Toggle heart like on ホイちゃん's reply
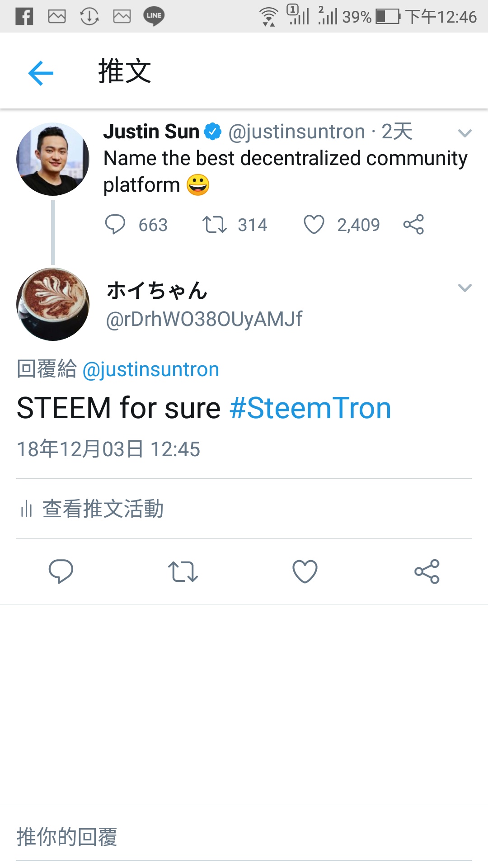This screenshot has width=488, height=868. (305, 571)
